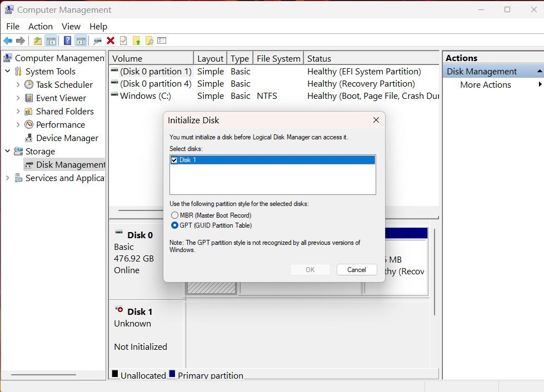The width and height of the screenshot is (544, 392).
Task: Expand the More Actions submenu arrow
Action: point(540,84)
